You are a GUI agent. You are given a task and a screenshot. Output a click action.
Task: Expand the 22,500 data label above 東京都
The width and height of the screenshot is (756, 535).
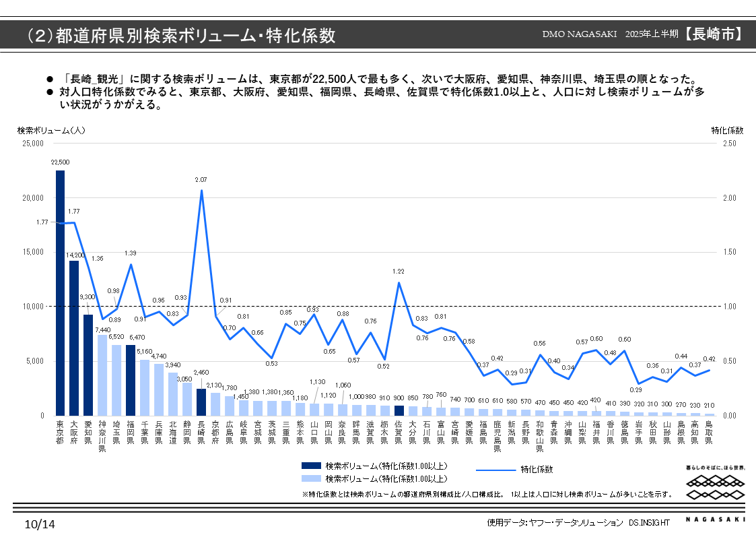(60, 161)
